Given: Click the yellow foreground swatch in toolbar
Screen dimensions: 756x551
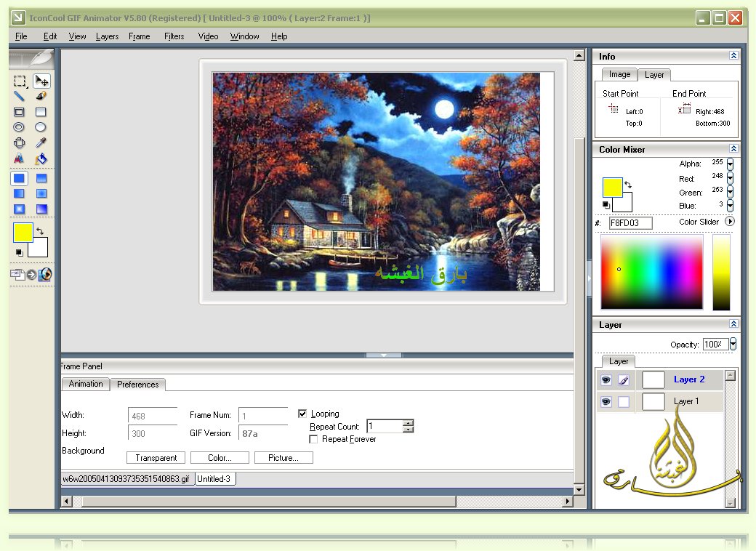Looking at the screenshot, I should [23, 233].
